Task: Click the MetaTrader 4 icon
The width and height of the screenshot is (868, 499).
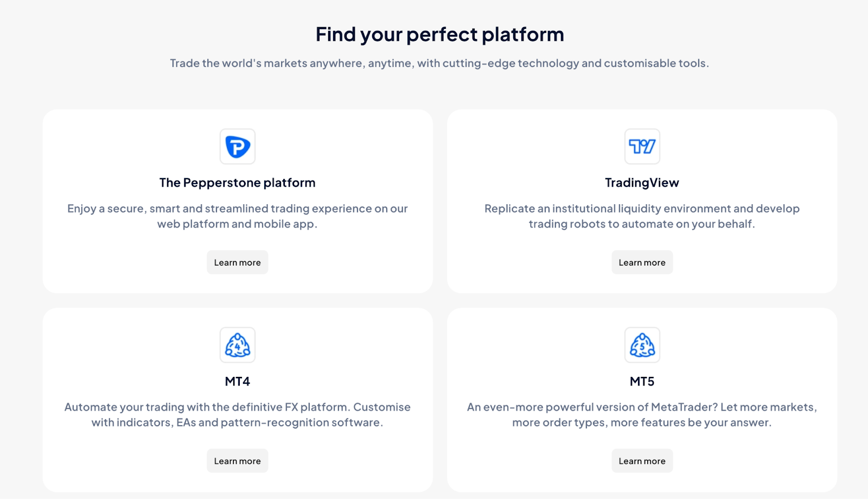Action: point(237,345)
